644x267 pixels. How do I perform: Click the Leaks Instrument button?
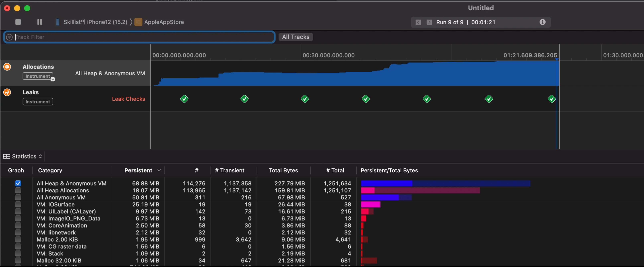(38, 101)
